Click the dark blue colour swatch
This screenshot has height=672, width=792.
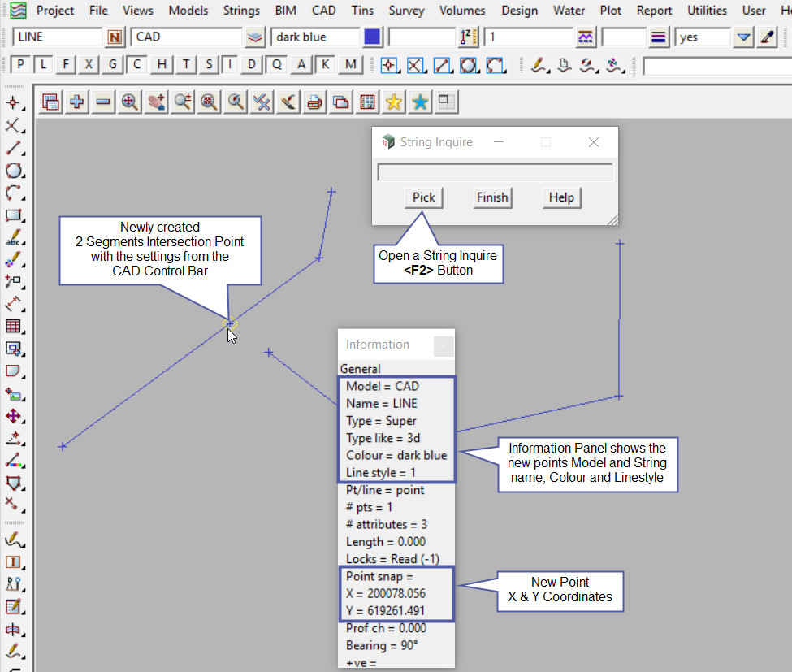tap(372, 37)
